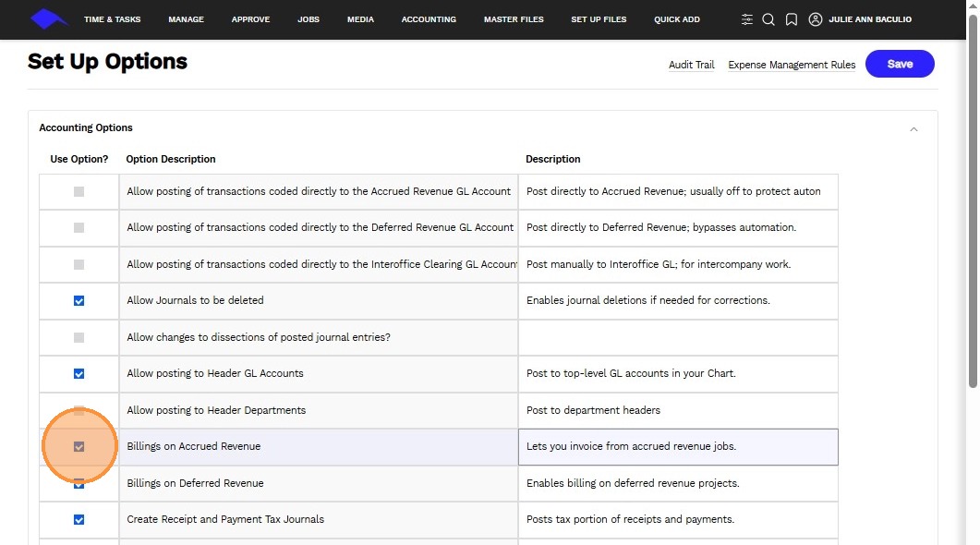Toggle Allow Journals to be deleted checkbox
The height and width of the screenshot is (545, 980).
79,300
